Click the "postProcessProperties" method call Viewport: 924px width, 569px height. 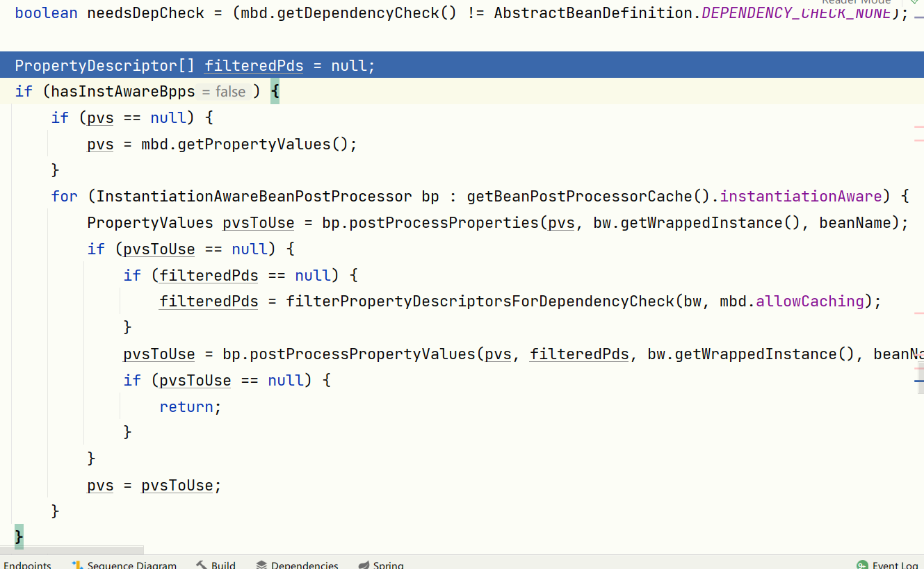coord(444,223)
